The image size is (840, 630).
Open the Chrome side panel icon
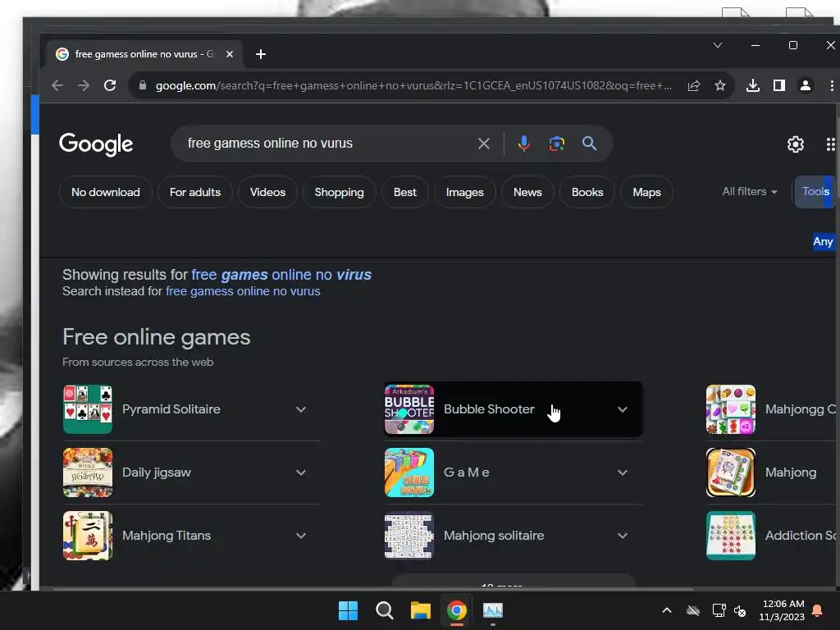point(779,85)
